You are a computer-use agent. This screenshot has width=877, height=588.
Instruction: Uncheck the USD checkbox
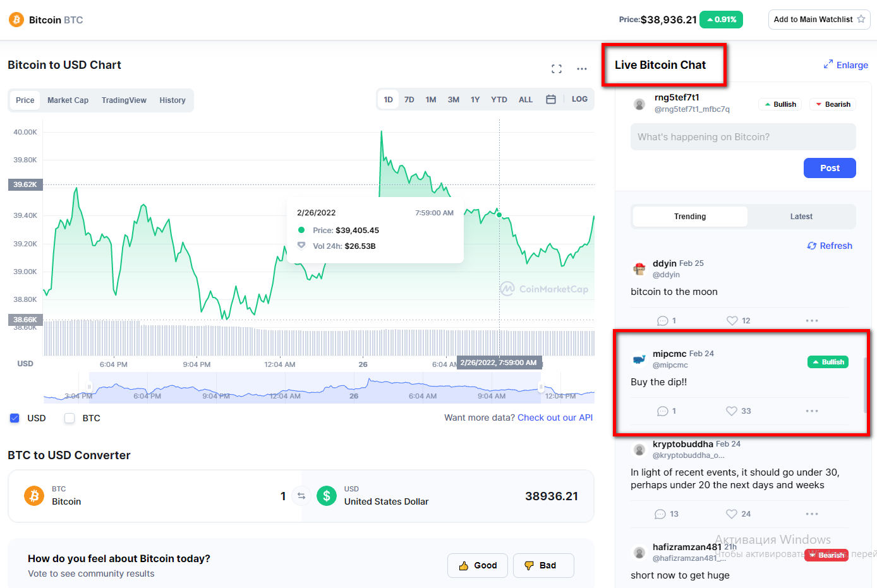click(15, 418)
